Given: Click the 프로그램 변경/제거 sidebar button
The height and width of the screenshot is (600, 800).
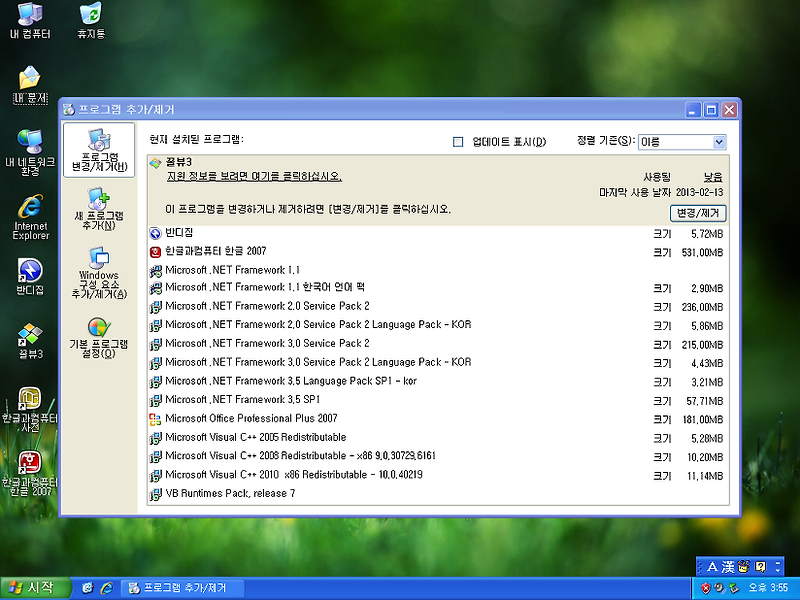Looking at the screenshot, I should pos(99,150).
